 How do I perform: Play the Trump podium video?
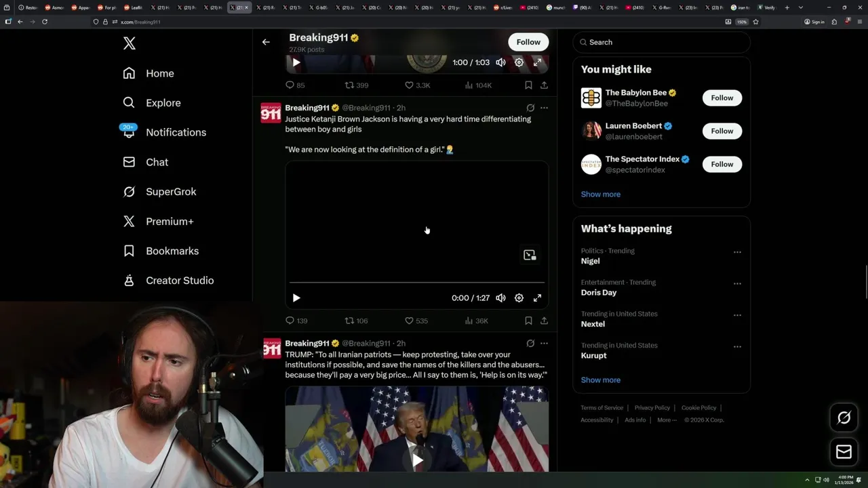click(417, 460)
